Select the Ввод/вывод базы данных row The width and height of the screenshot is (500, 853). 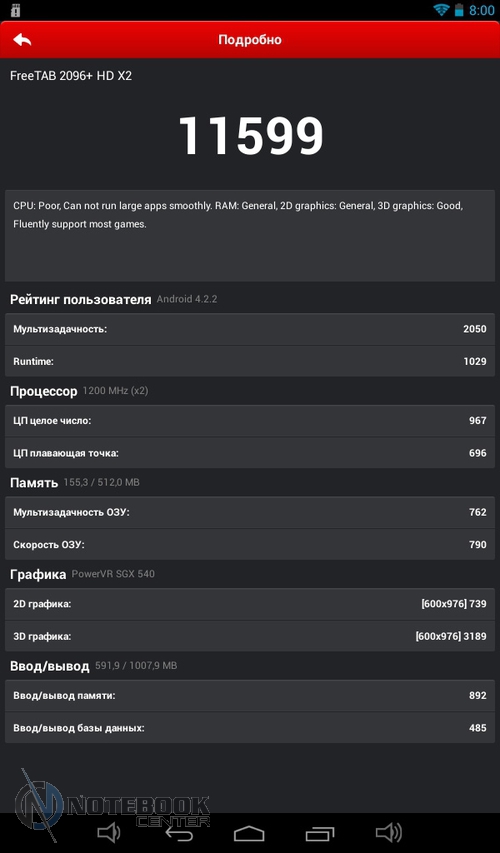[x=250, y=728]
